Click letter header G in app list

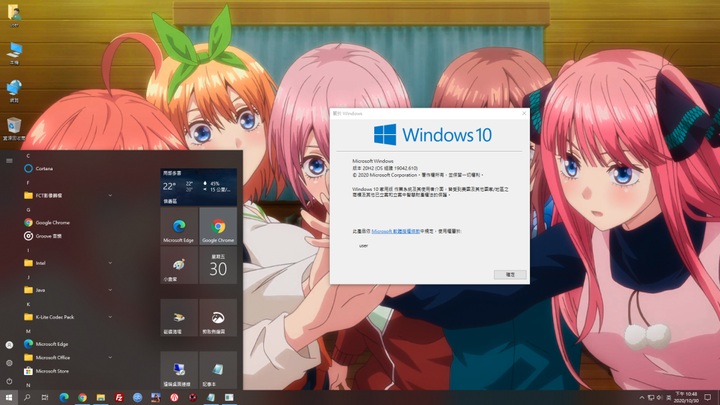[x=28, y=210]
